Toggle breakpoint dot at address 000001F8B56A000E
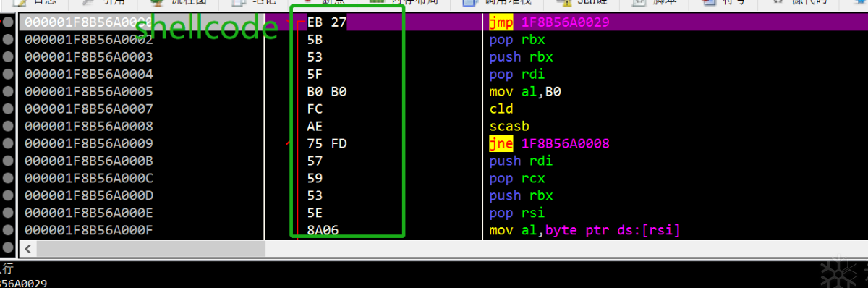 point(8,213)
